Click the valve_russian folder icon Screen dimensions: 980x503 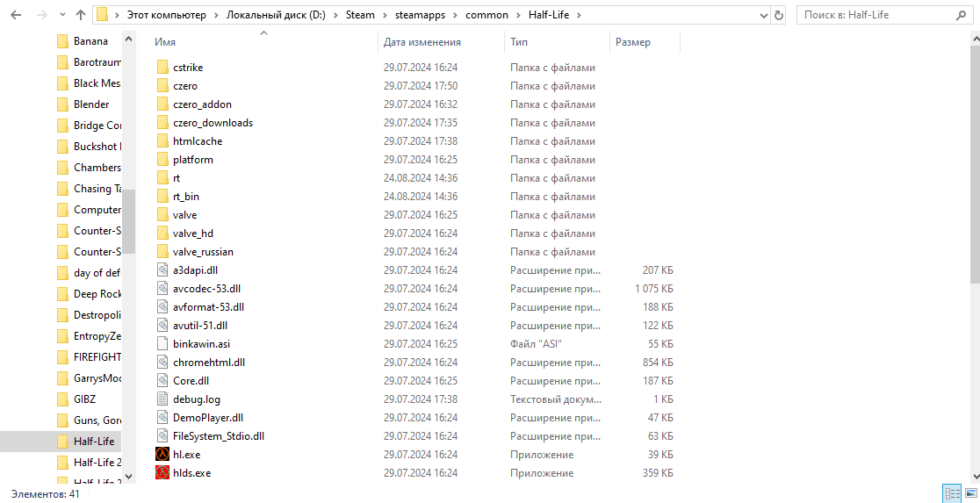click(x=162, y=252)
